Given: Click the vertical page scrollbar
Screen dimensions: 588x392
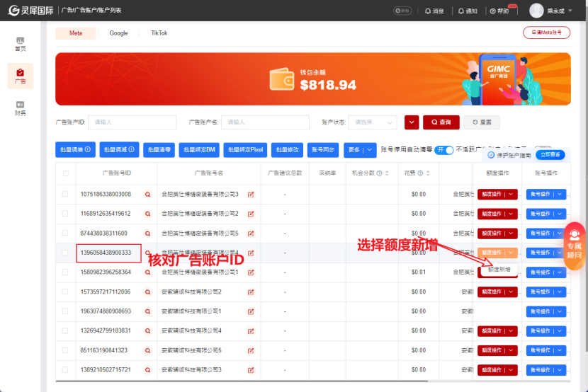Looking at the screenshot, I should (x=586, y=188).
